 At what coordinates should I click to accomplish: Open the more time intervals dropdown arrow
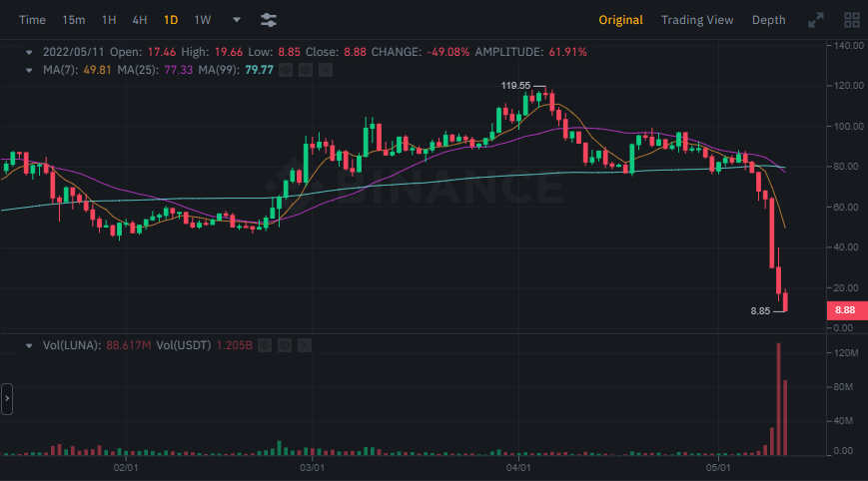pos(236,20)
